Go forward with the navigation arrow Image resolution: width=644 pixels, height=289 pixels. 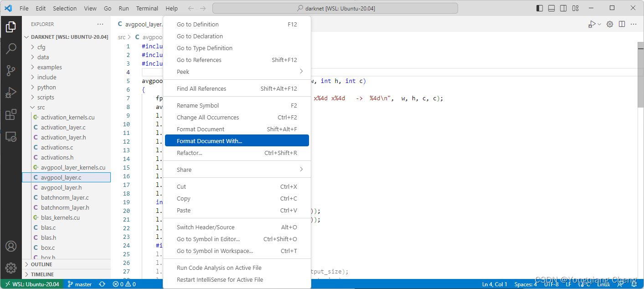coord(203,8)
